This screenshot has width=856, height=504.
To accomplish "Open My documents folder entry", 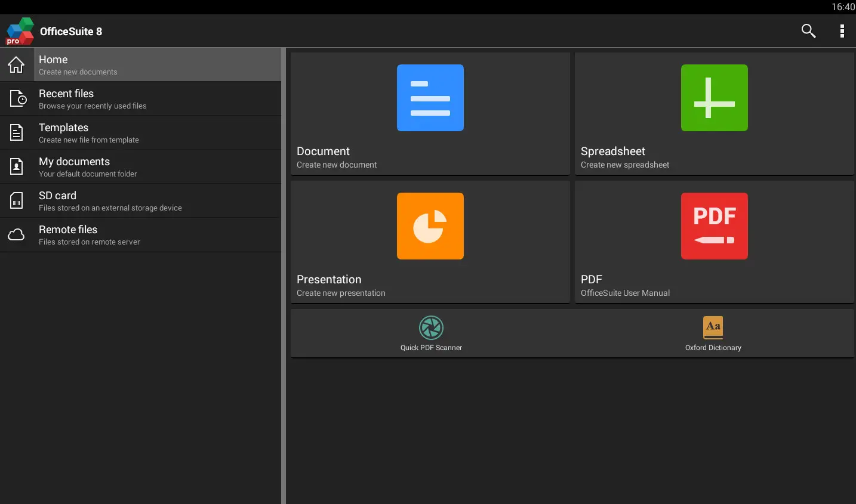I will coord(140,166).
